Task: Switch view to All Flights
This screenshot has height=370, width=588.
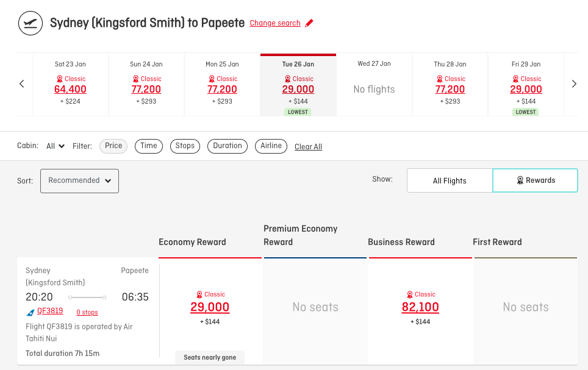Action: [x=450, y=180]
